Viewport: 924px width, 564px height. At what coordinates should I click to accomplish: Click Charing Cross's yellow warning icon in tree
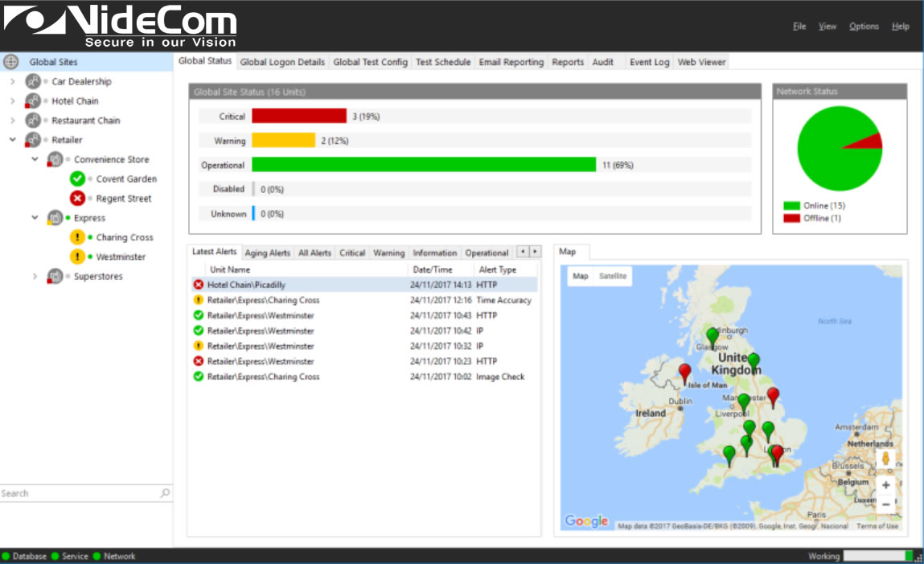[x=77, y=237]
